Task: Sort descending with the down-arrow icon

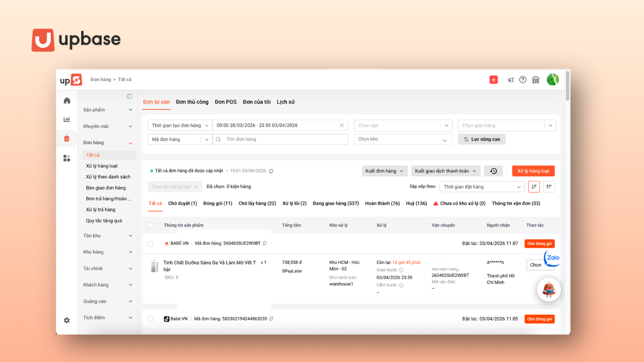Action: click(534, 187)
